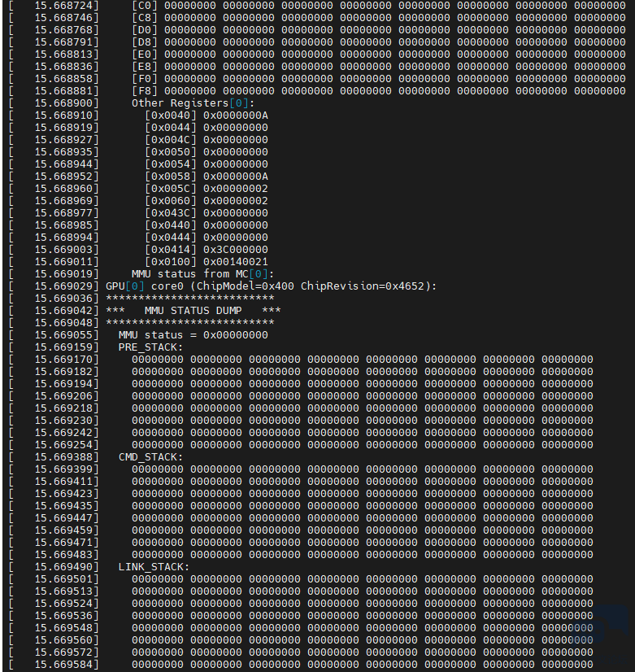Click register address [0x005C]

click(x=171, y=189)
